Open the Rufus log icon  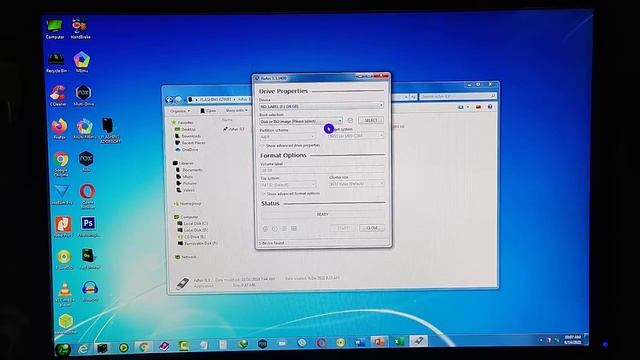click(x=294, y=229)
